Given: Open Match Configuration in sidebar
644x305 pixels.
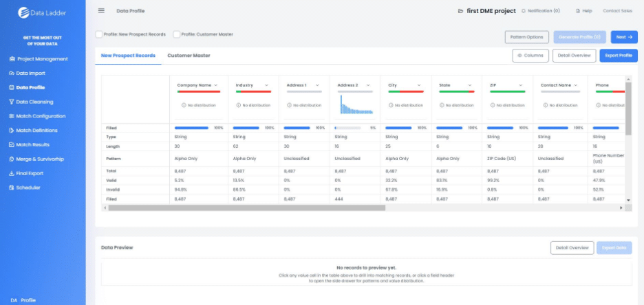Looking at the screenshot, I should point(37,116).
